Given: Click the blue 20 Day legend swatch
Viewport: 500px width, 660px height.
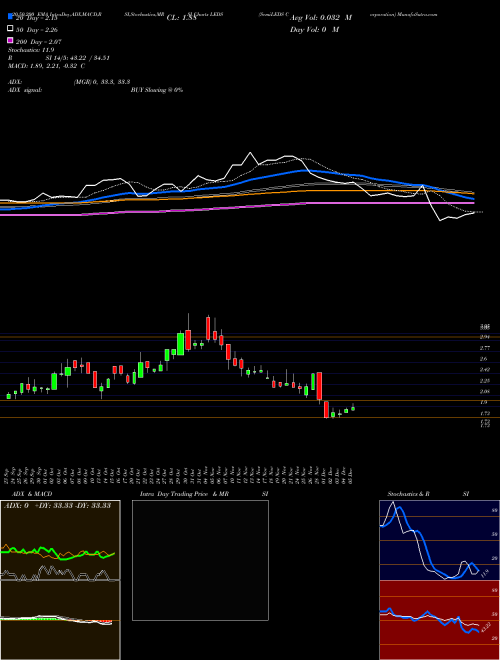Looking at the screenshot, I should [x=10, y=17].
